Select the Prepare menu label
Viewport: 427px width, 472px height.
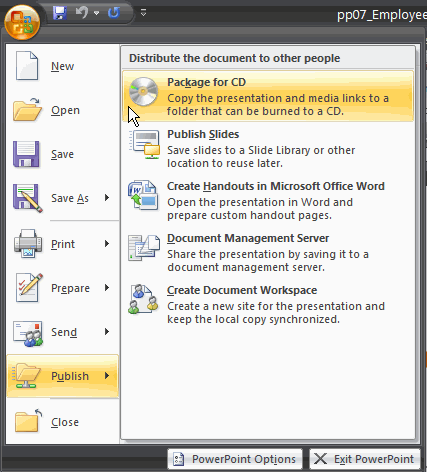(x=70, y=288)
